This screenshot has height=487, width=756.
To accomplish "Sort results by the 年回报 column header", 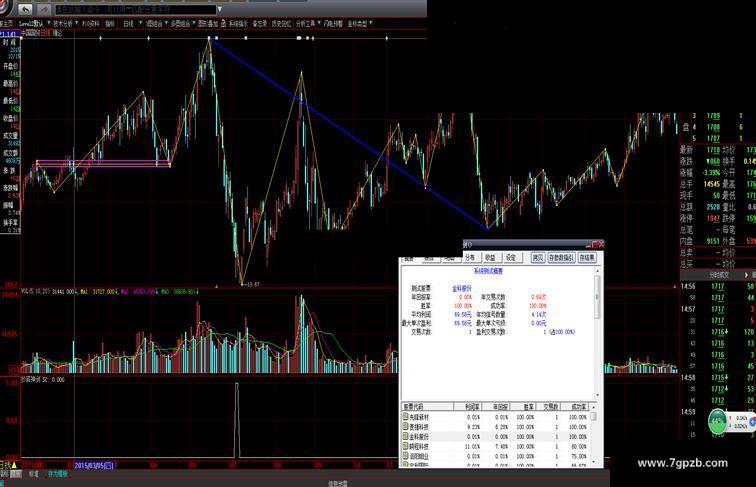I will click(496, 407).
